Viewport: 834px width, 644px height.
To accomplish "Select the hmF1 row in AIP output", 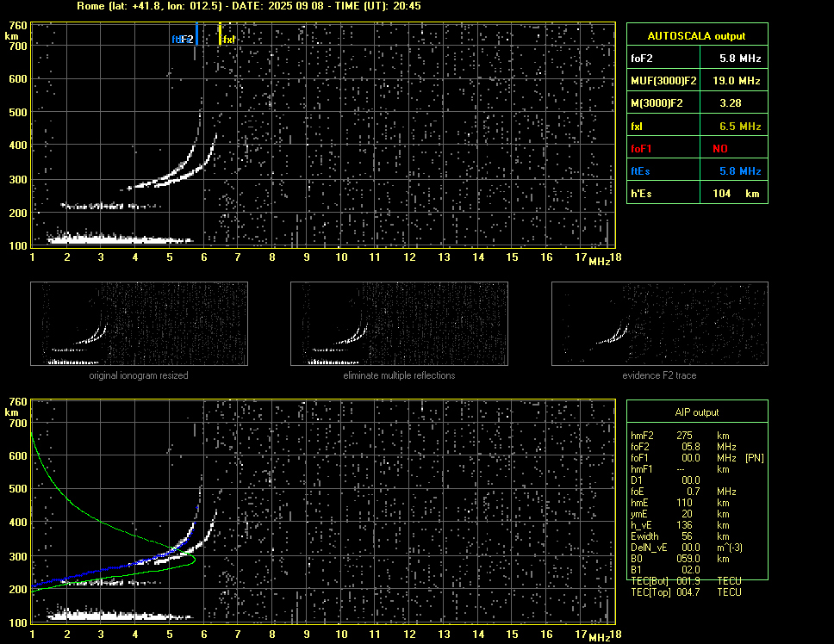I will [681, 469].
